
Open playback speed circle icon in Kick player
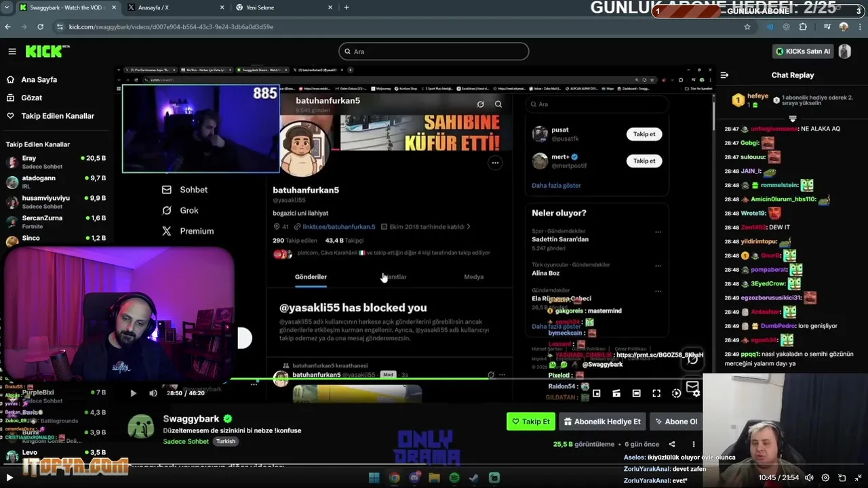(x=676, y=393)
